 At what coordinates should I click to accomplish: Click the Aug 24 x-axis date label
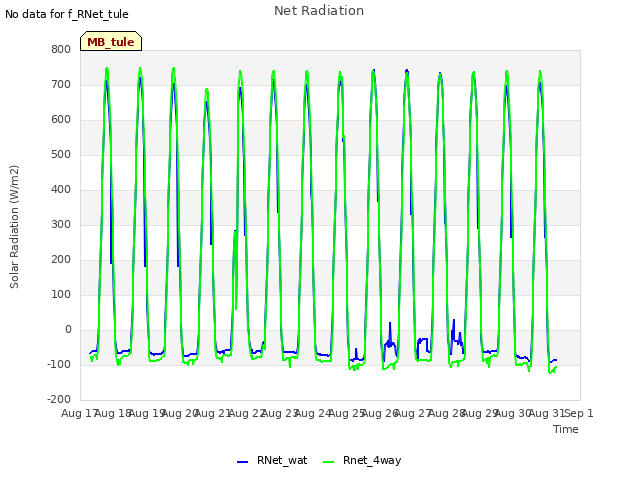(x=312, y=413)
